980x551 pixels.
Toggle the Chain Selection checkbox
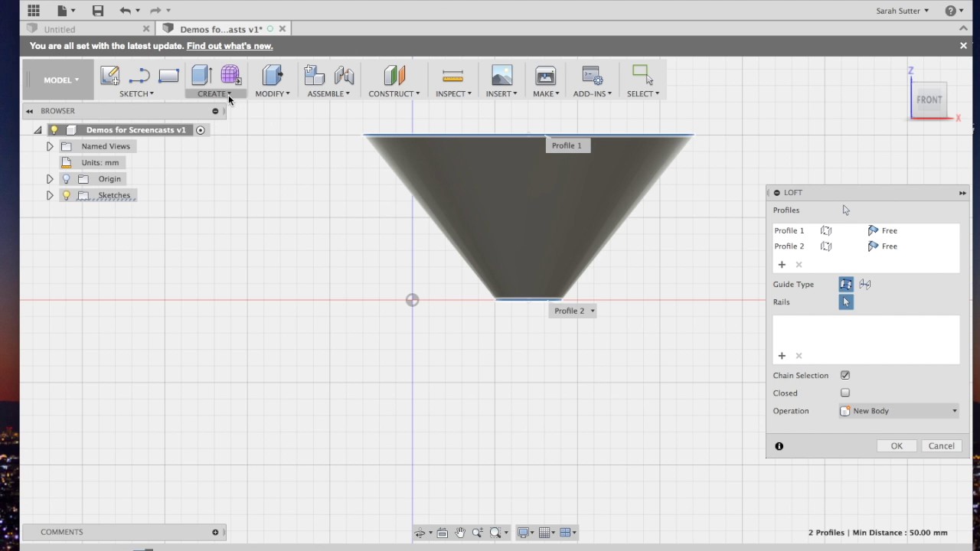point(845,376)
